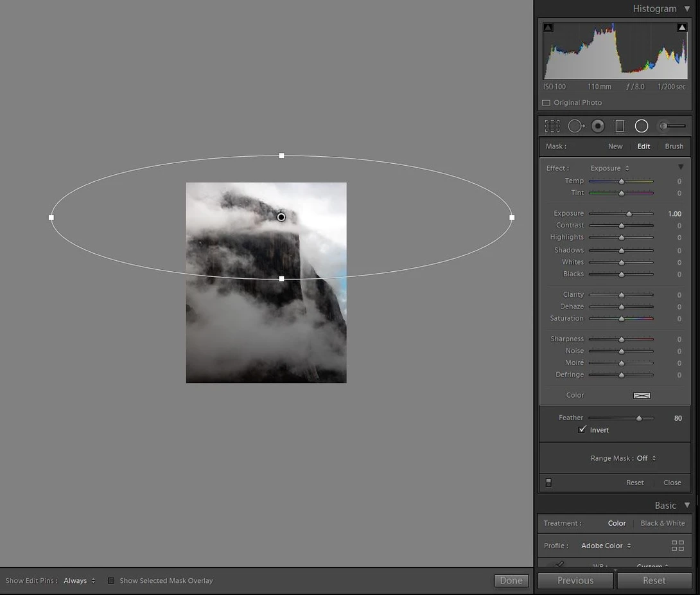Adjust the Whites slider handle
The image size is (700, 595).
click(622, 263)
